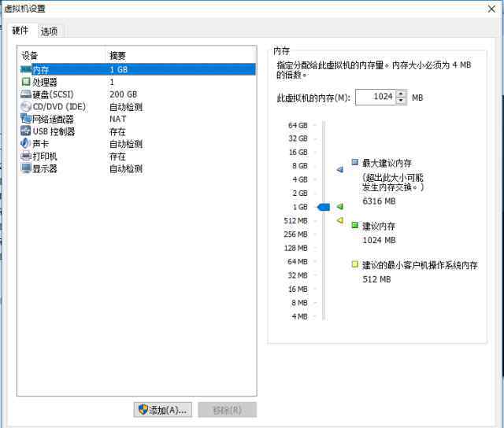The height and width of the screenshot is (428, 504).
Task: Switch to the 选项 tab
Action: [x=49, y=31]
